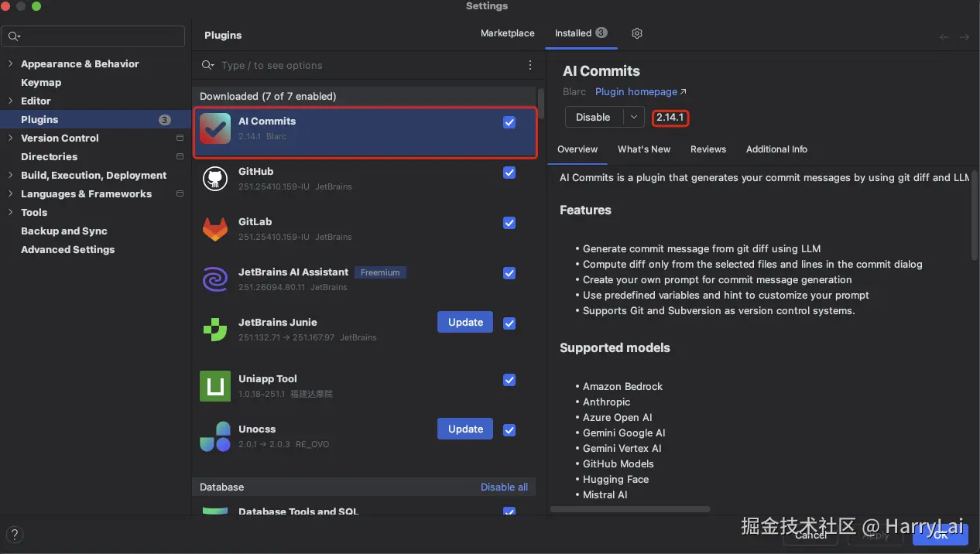
Task: Select Directories in settings tree
Action: [49, 157]
